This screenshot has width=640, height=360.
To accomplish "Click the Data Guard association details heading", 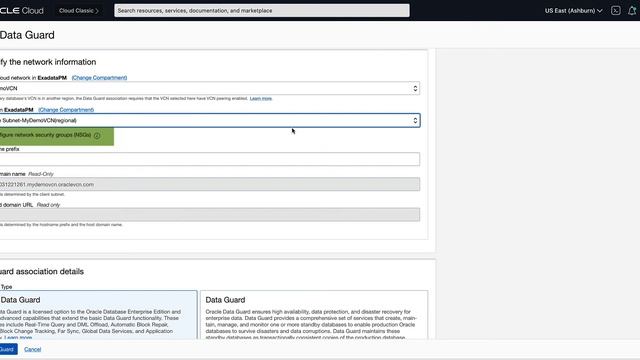I will [42, 271].
